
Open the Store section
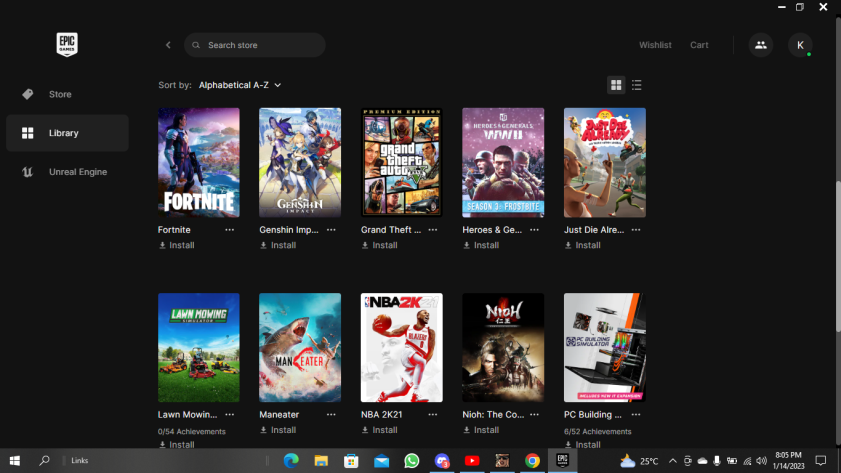coord(67,94)
